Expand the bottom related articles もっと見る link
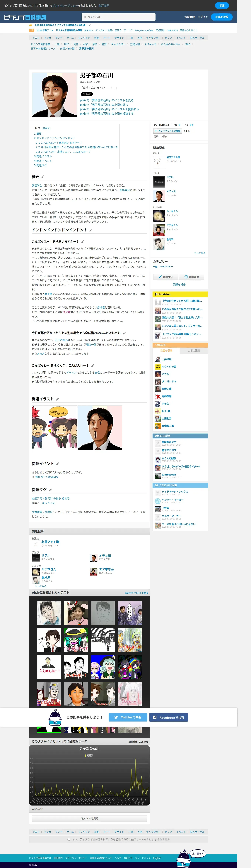Screen dimensions: 251x868 41,587
